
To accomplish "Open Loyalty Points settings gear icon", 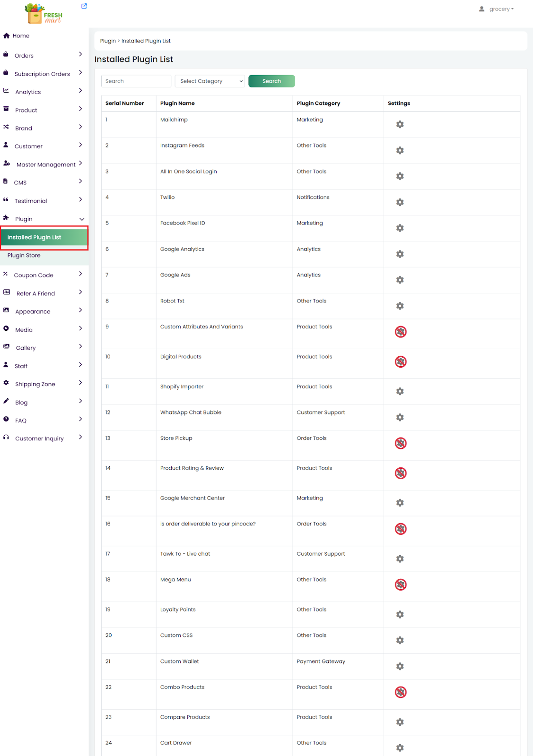I will 400,614.
